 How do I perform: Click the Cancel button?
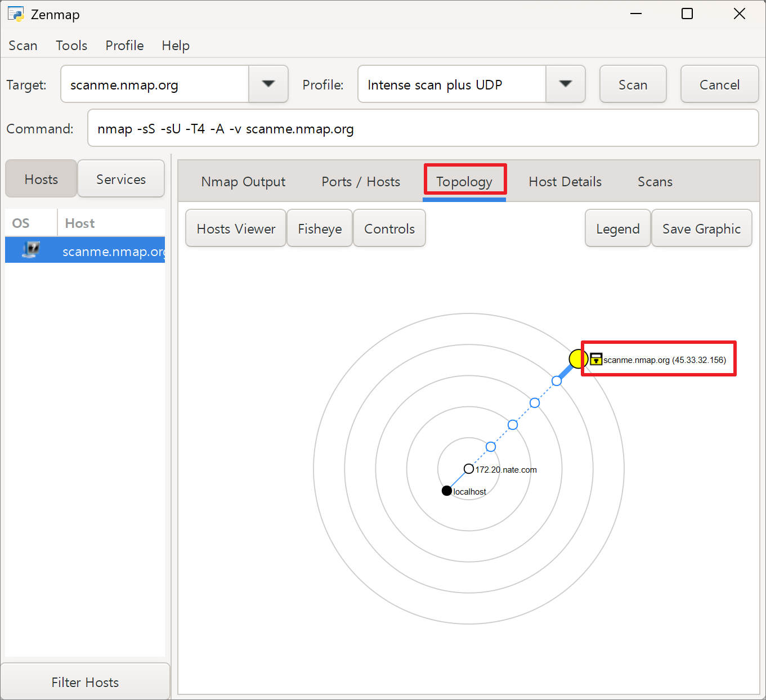[x=719, y=84]
